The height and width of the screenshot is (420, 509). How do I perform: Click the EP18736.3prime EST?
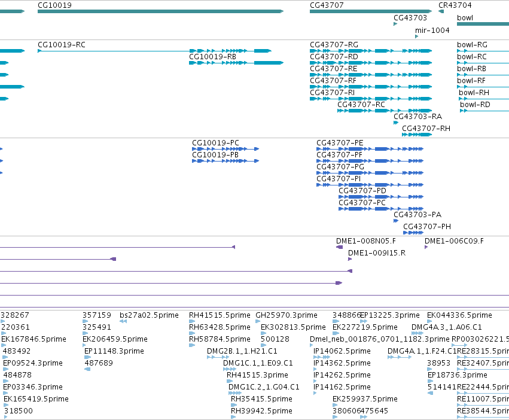430,381
